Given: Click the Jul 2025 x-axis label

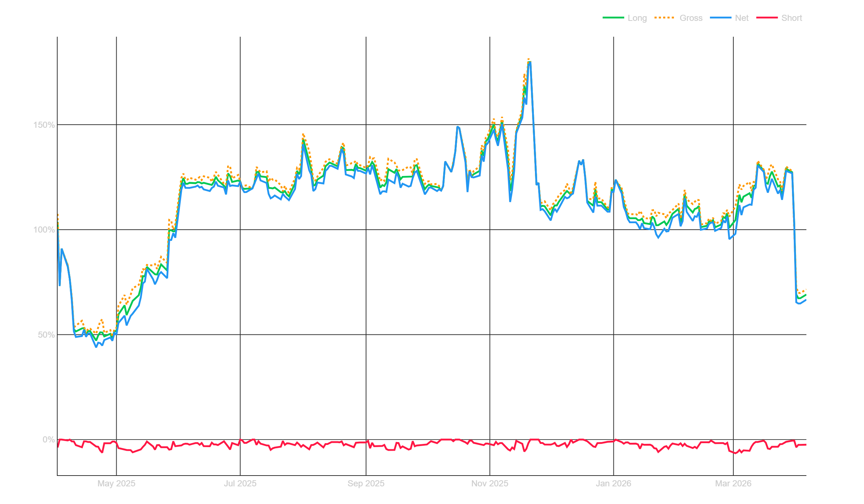Looking at the screenshot, I should pos(240,483).
